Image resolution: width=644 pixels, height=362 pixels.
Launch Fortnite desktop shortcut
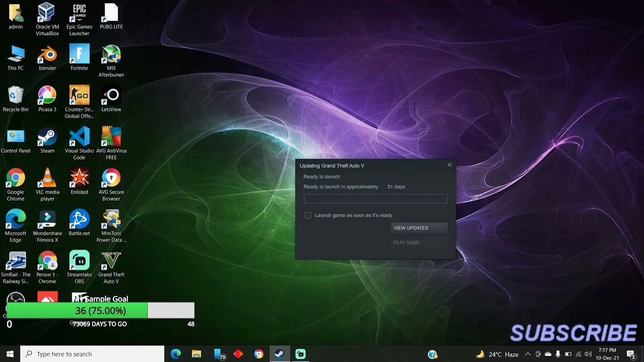tap(79, 58)
